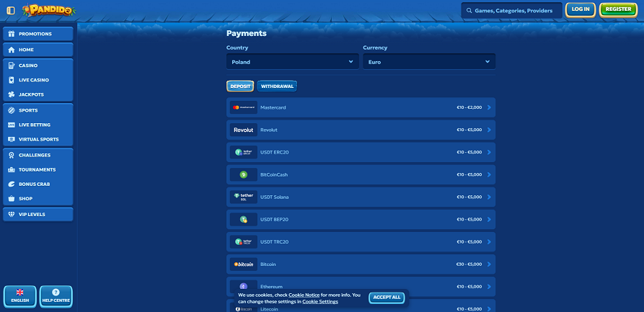Click the €30 - €5,000 Bitcoin limit
Viewport: 644px width, 312px height.
pyautogui.click(x=469, y=264)
